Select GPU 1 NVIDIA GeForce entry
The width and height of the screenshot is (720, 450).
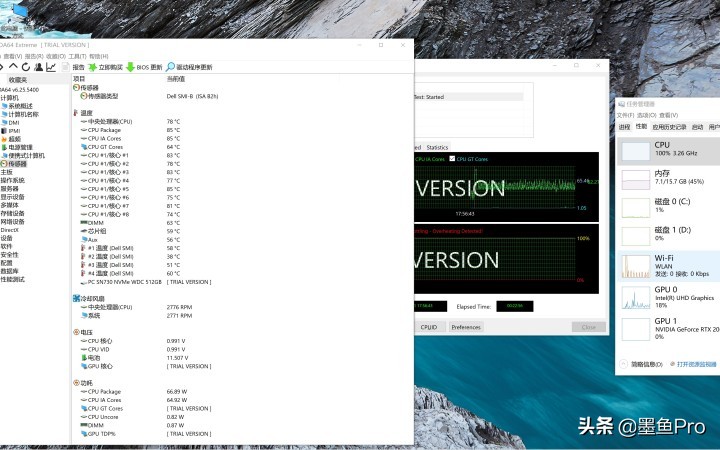(x=668, y=328)
